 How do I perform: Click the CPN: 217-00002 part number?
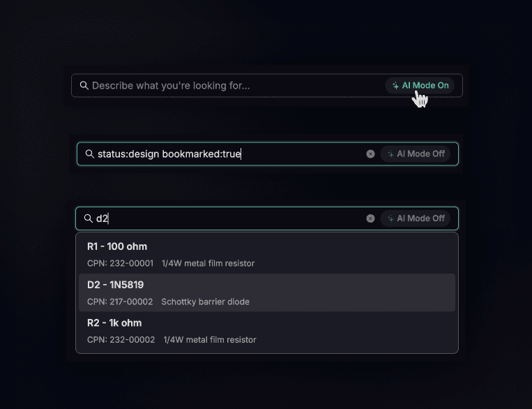pyautogui.click(x=120, y=302)
